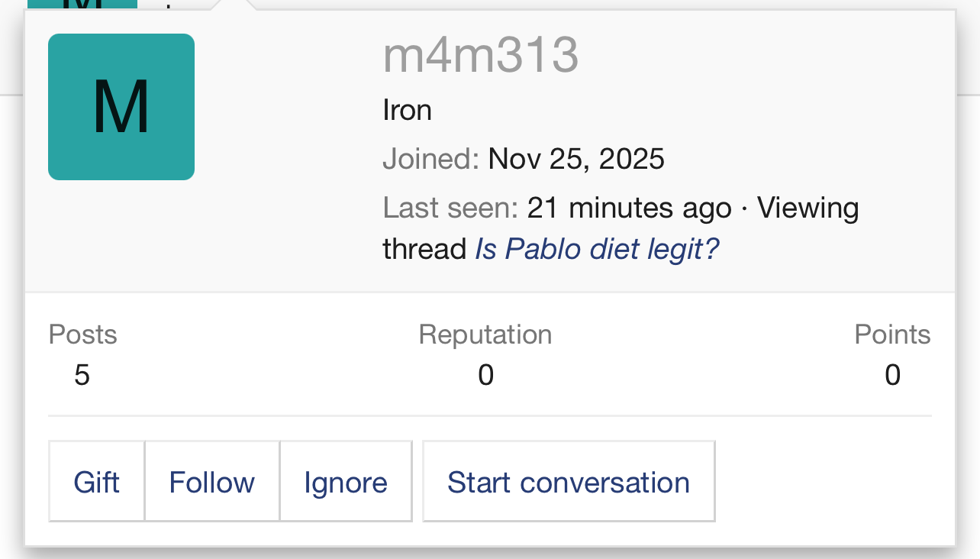Open the m4m313 username profile link
Viewport: 980px width, 559px height.
[x=481, y=56]
